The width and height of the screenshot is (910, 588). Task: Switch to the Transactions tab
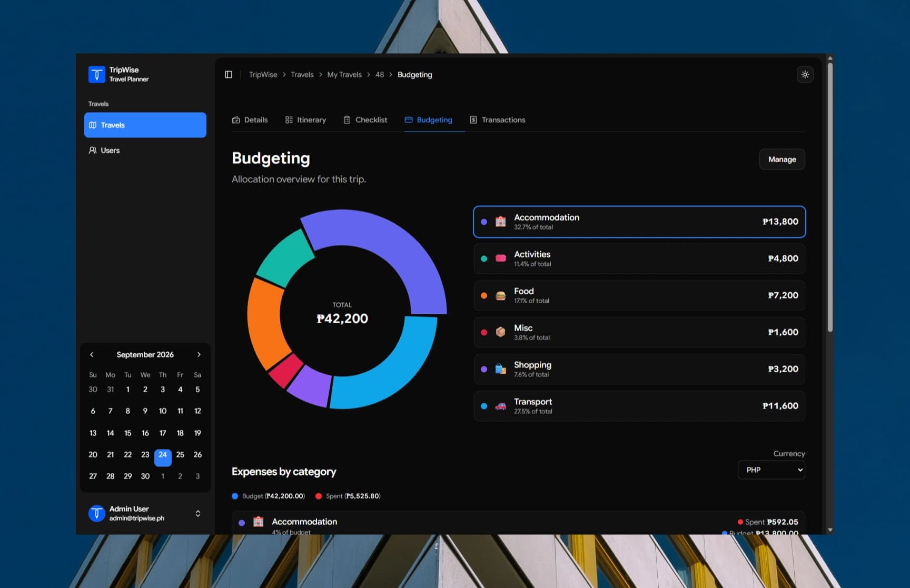498,119
